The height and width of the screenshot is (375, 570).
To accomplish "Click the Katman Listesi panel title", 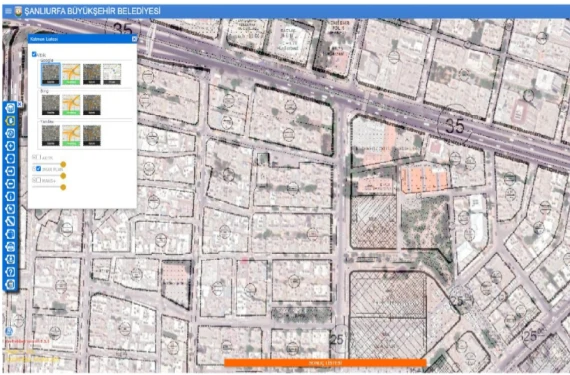I will (44, 39).
